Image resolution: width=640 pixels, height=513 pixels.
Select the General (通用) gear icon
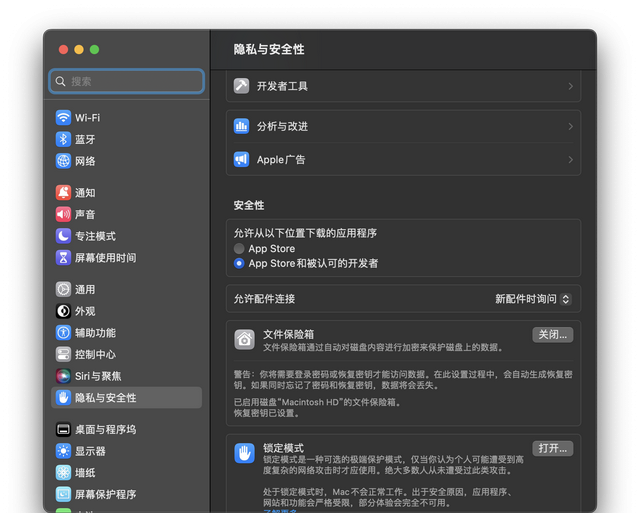[x=63, y=289]
